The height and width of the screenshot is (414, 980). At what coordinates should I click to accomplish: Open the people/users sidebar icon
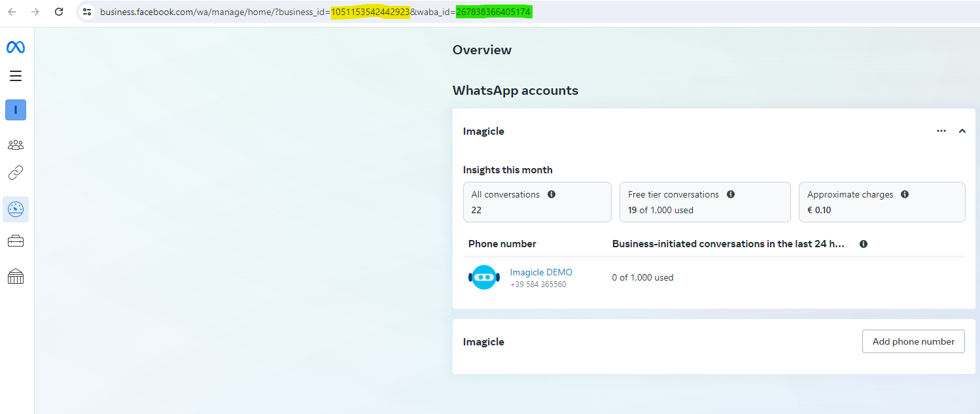16,145
